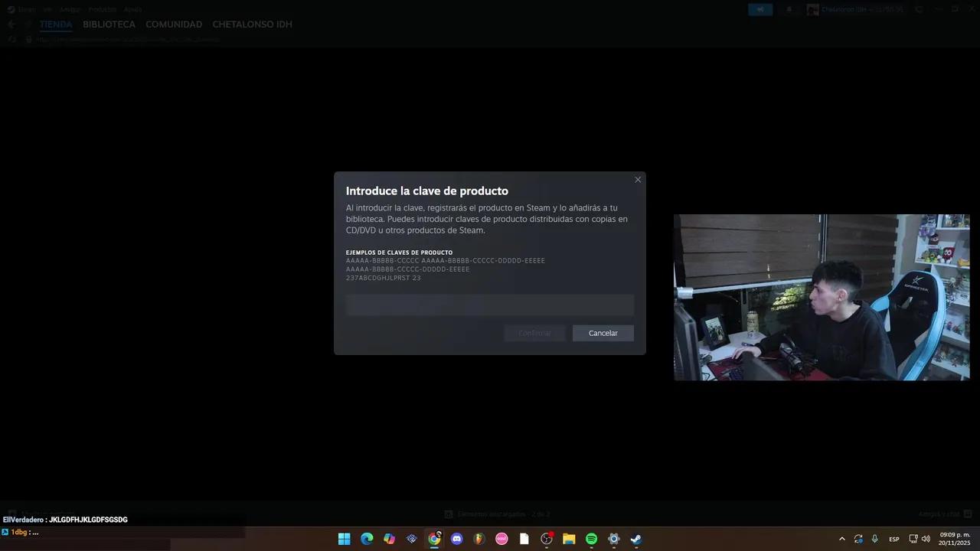
Task: Click the webcam overlay video
Action: [822, 297]
